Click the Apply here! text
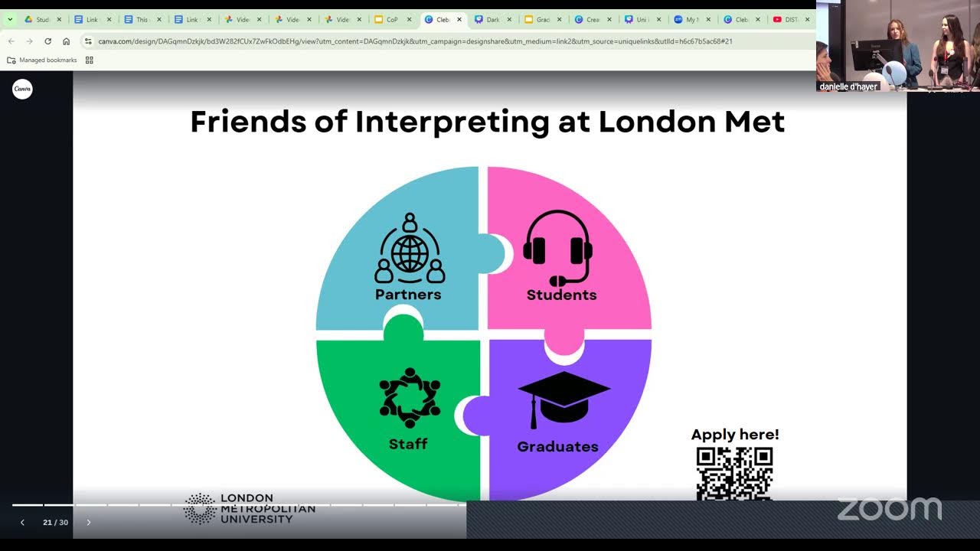The width and height of the screenshot is (980, 551). pos(735,435)
